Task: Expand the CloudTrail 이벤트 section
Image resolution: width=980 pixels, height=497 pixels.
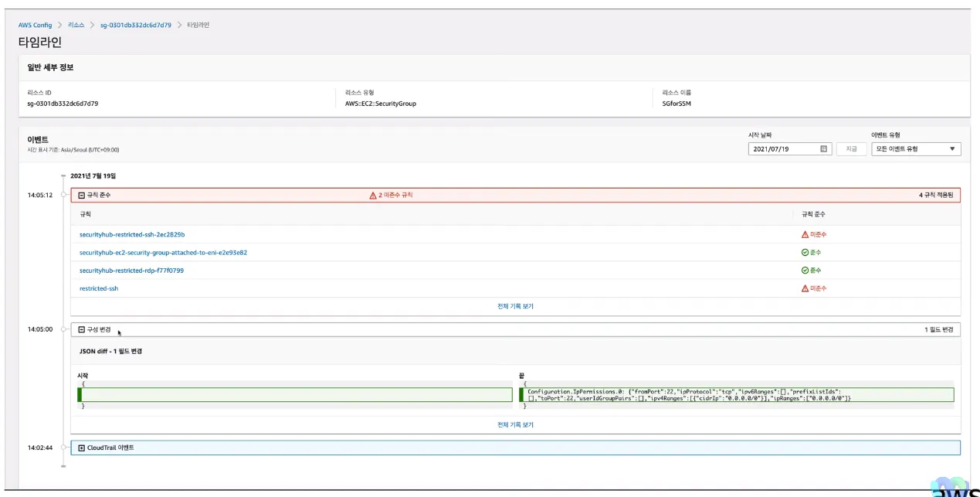Action: tap(81, 448)
